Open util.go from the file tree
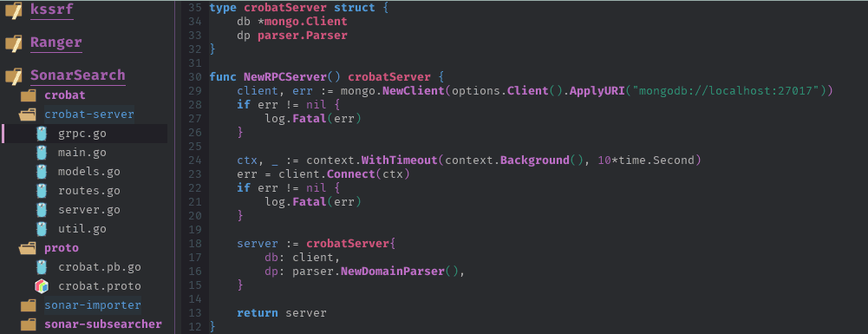Screen dimensions: 868x334 coord(82,229)
